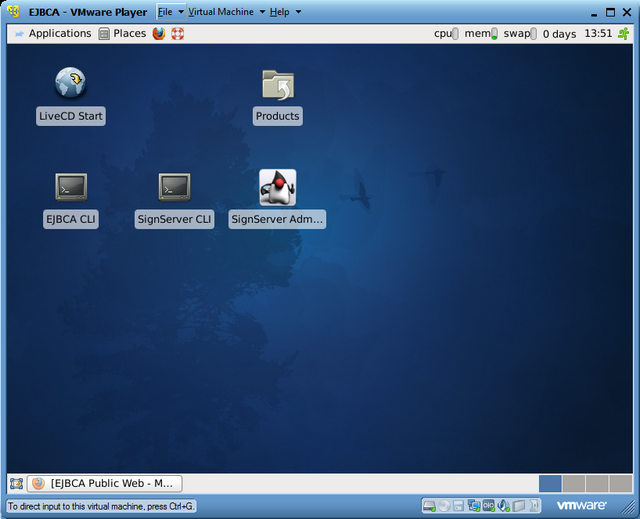This screenshot has width=640, height=519.
Task: Click the VMware hard disk device icon
Action: pyautogui.click(x=429, y=506)
